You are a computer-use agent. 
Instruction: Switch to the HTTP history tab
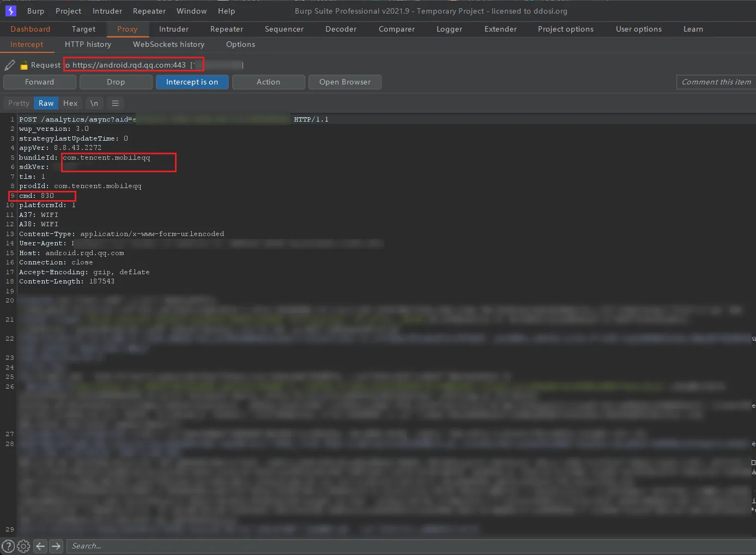tap(88, 44)
